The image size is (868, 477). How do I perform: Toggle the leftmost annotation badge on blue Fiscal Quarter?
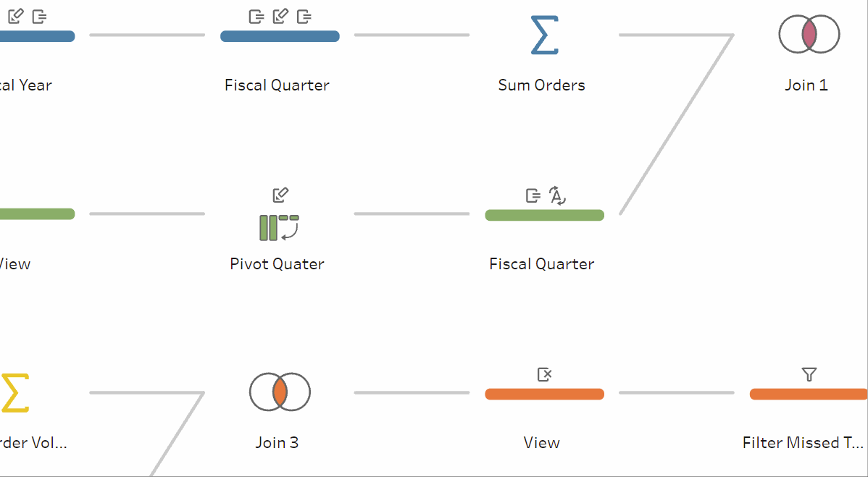[256, 16]
